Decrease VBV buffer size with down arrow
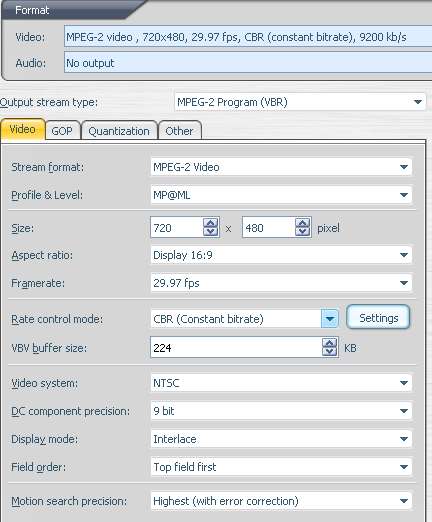 pos(330,352)
